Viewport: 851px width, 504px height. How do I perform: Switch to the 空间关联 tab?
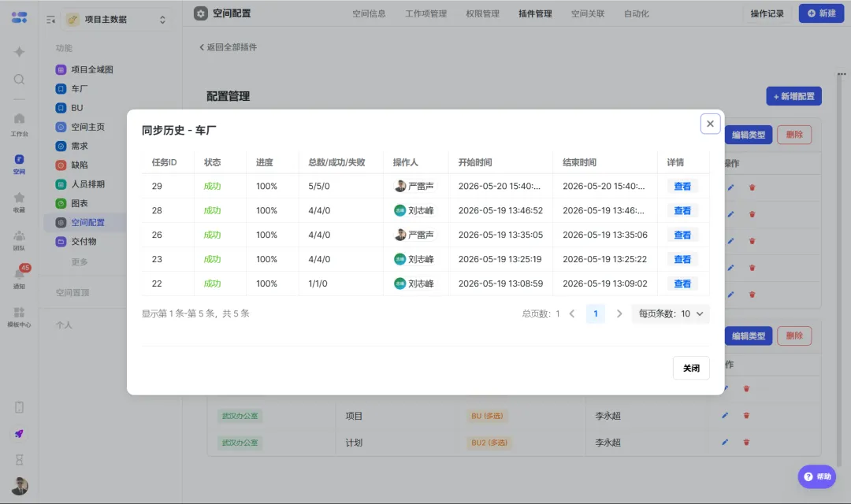(x=588, y=14)
